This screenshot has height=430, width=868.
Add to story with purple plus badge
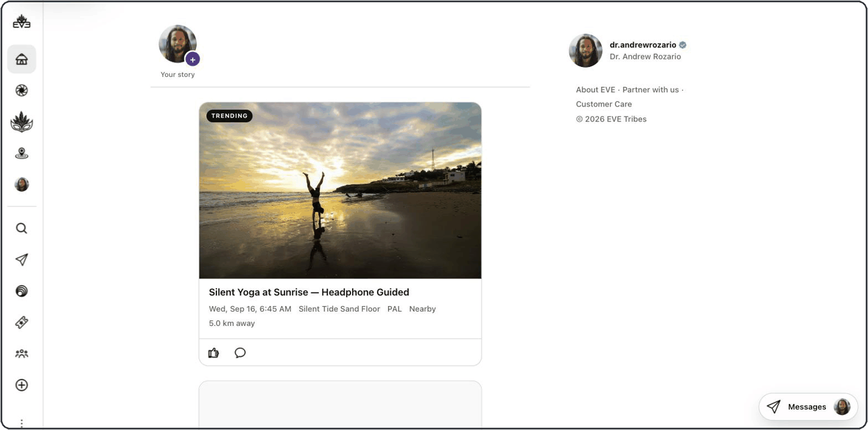193,59
